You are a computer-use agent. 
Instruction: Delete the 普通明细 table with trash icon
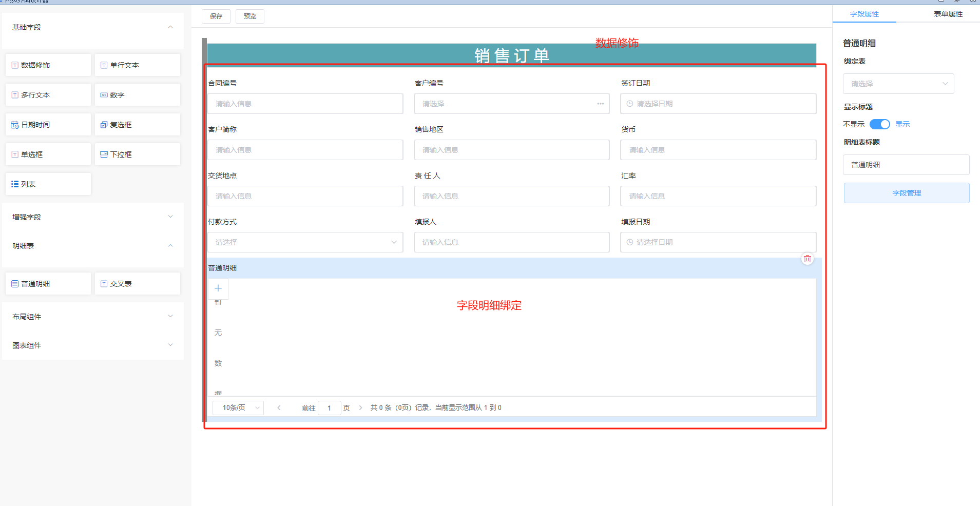tap(807, 259)
